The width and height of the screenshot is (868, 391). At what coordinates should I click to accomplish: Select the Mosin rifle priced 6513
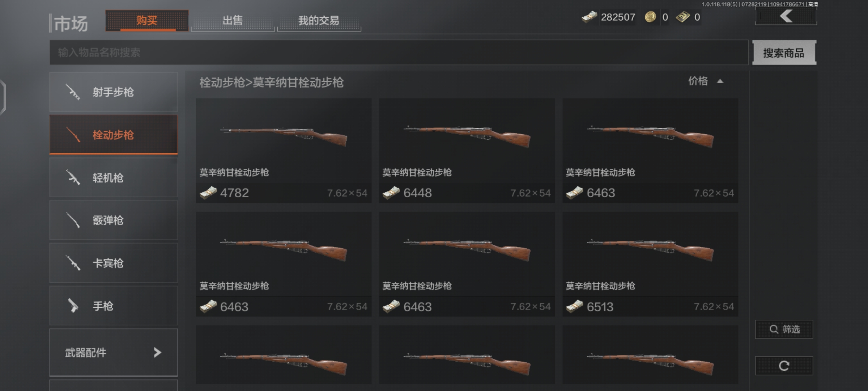[x=650, y=264]
